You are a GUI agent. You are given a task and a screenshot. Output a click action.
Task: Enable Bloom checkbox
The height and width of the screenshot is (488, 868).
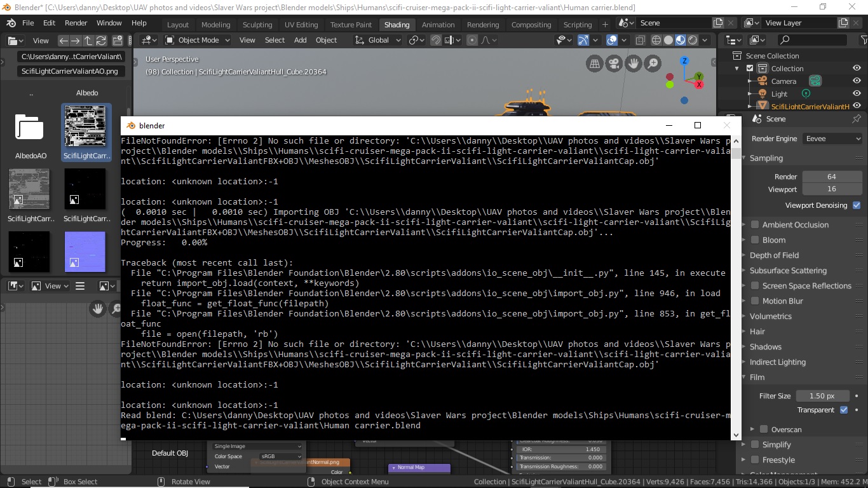pyautogui.click(x=755, y=240)
